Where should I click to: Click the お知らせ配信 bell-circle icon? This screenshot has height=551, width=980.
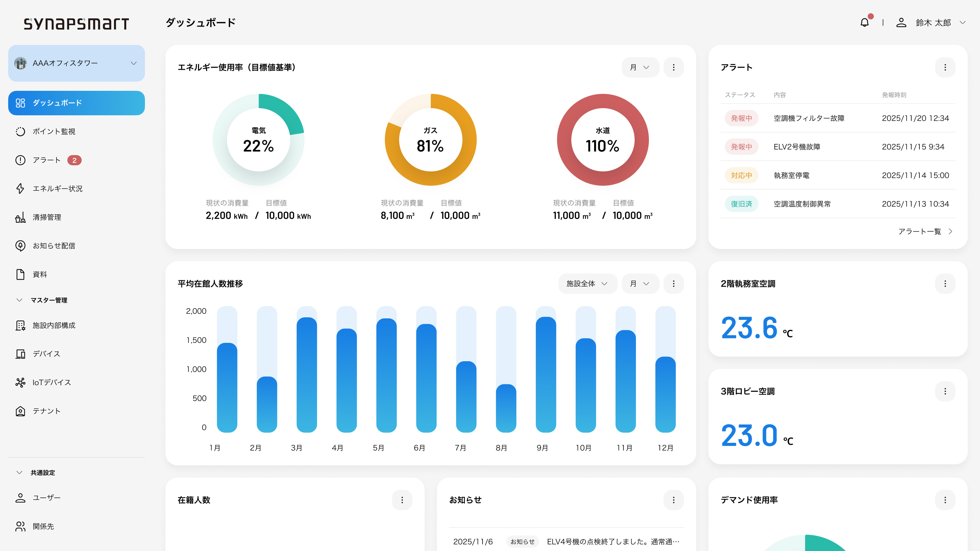pyautogui.click(x=20, y=246)
